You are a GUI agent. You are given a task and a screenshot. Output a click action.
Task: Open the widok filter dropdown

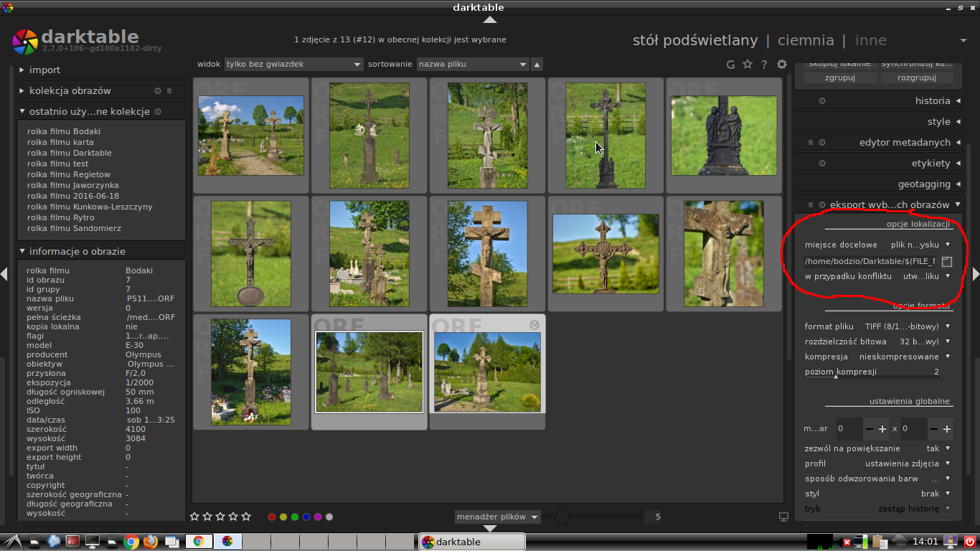pos(294,65)
